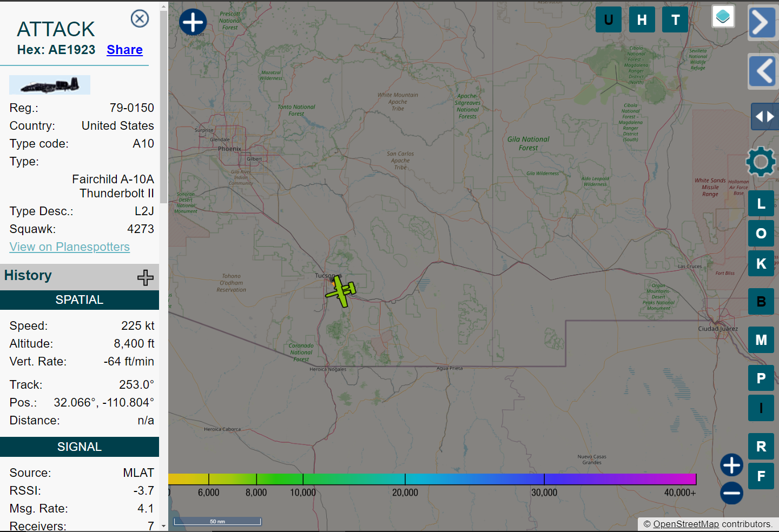Click the info panel scroll-up arrow

pyautogui.click(x=164, y=7)
